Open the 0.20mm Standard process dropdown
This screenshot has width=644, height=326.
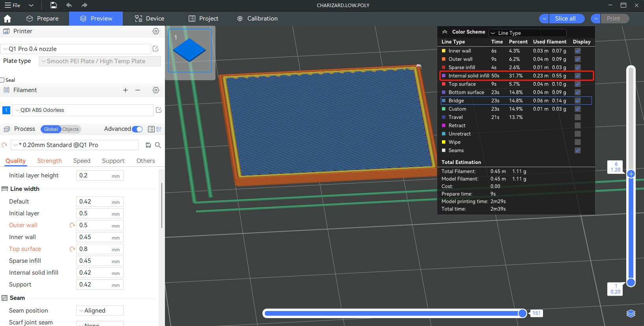point(75,145)
